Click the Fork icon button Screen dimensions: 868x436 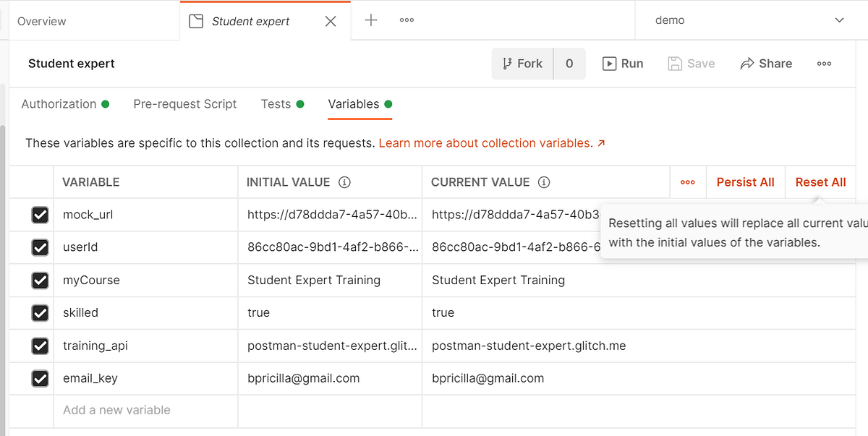coord(523,64)
